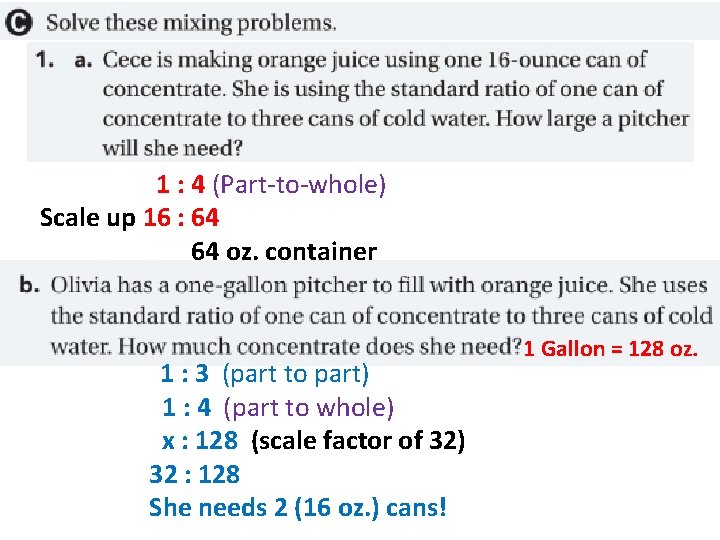Image resolution: width=720 pixels, height=540 pixels.
Task: Click the 'Cece is making orange juice' paragraph
Action: tap(395, 104)
